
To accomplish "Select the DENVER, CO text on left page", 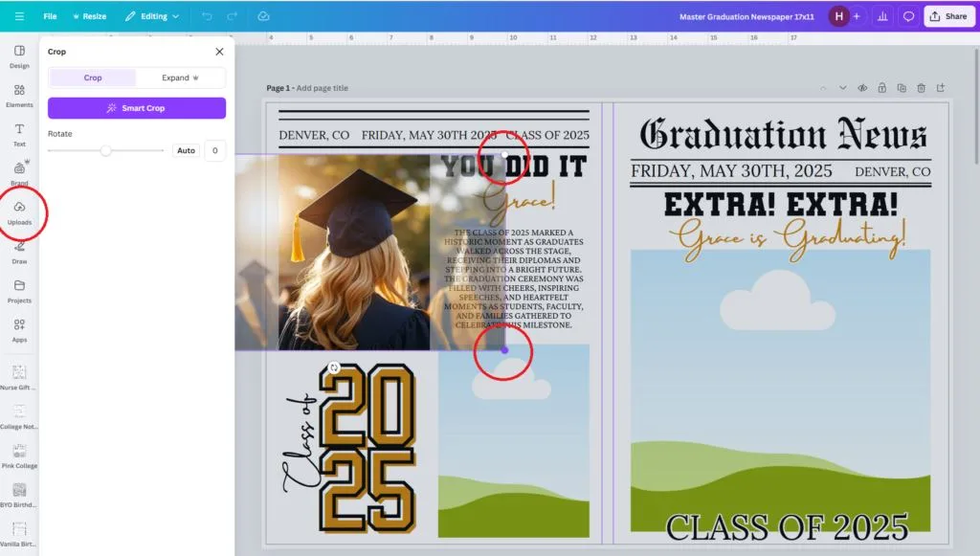I will point(314,135).
